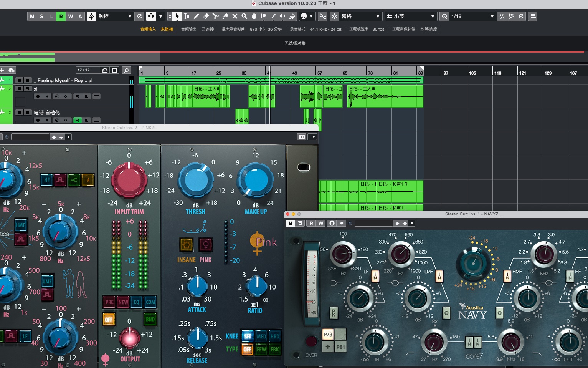
Task: Expand the color tool dropdown arrow
Action: [x=311, y=16]
